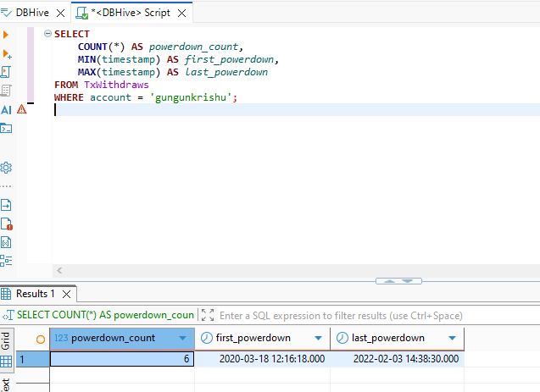Run query in new tab icon

[6, 52]
